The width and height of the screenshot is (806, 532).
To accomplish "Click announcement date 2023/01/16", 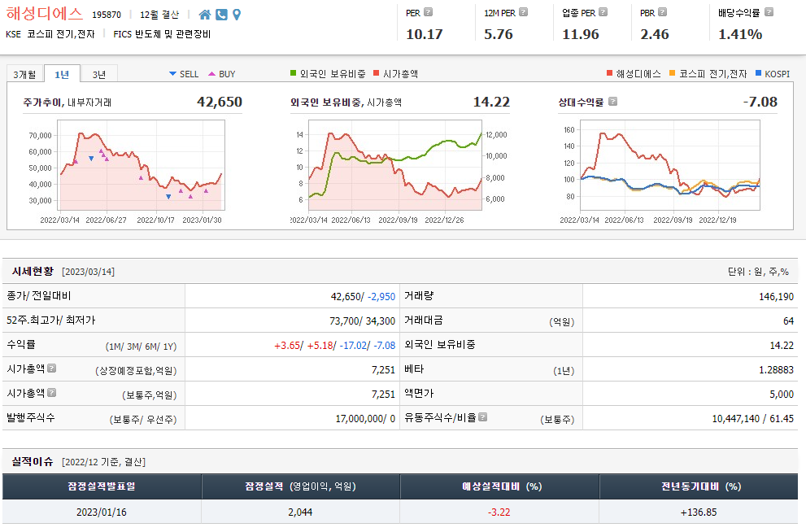I will 102,512.
